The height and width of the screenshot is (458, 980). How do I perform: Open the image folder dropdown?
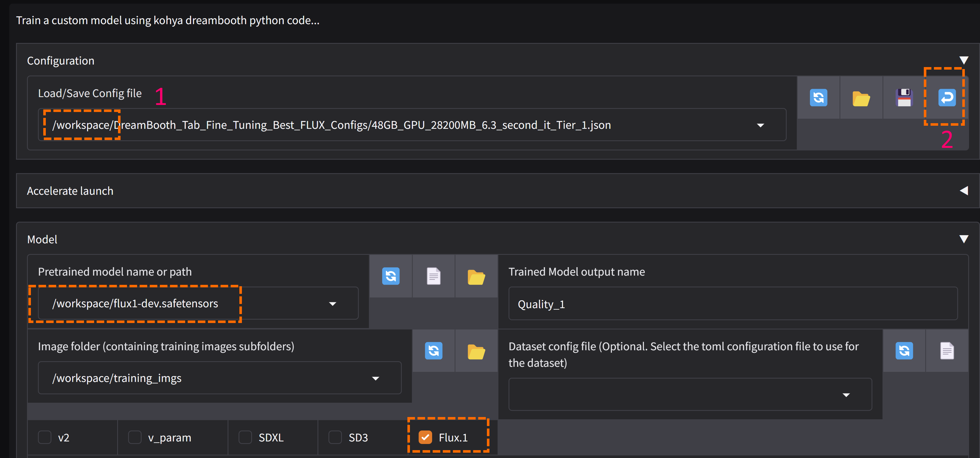pos(376,378)
